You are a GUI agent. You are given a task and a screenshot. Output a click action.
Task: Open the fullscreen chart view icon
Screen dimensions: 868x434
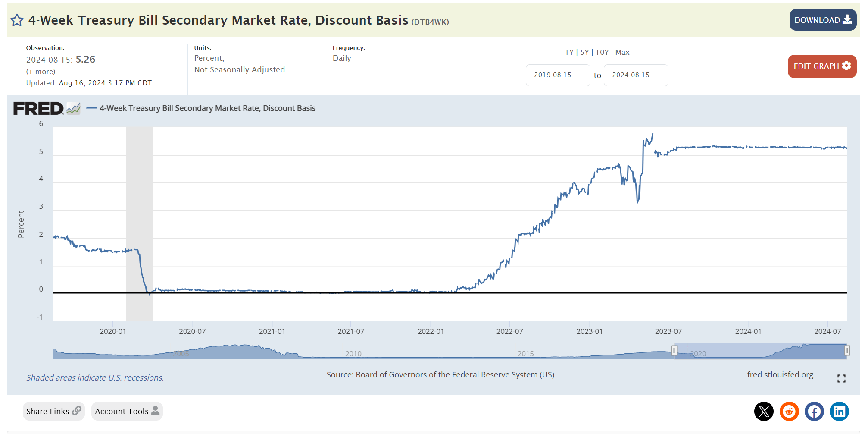(x=841, y=378)
